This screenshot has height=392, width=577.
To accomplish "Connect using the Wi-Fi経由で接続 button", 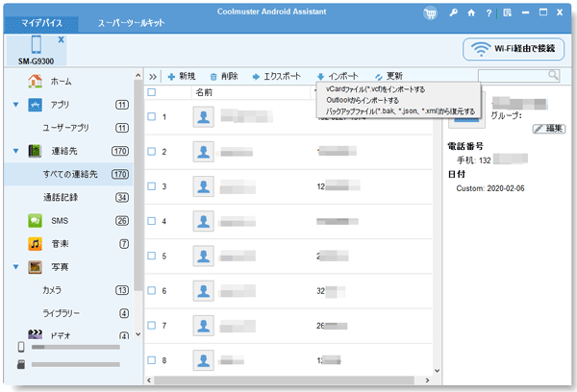I will (x=514, y=49).
